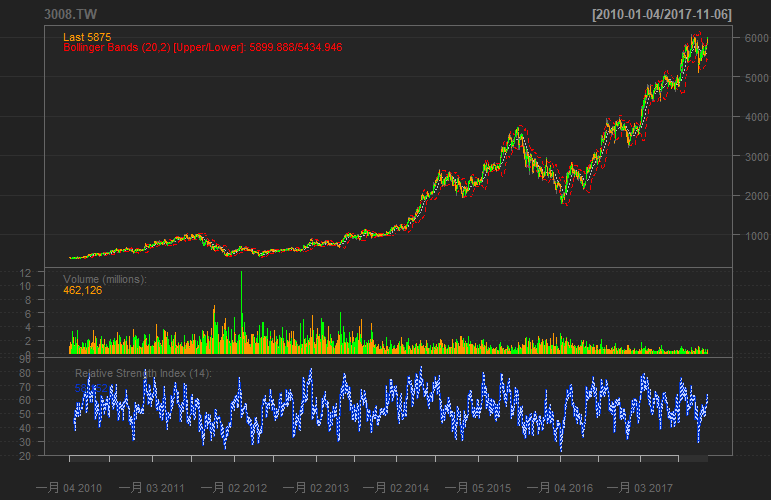This screenshot has width=771, height=500.
Task: Click the 一月 02 2012 date tick label
Action: tap(233, 487)
